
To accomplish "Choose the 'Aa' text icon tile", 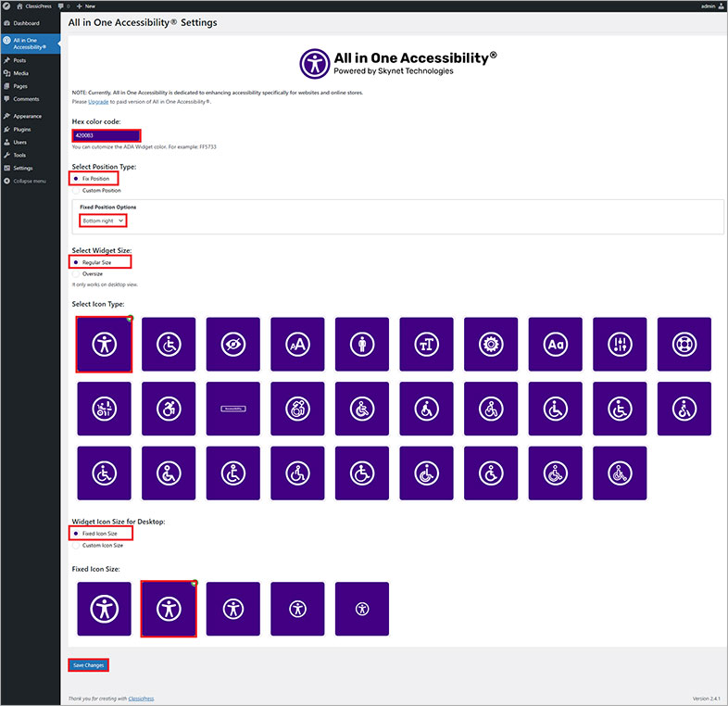I will click(x=556, y=344).
